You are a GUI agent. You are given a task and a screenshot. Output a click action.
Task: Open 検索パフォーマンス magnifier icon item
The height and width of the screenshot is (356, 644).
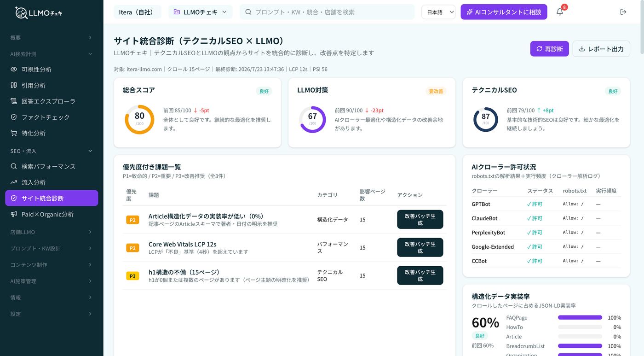pyautogui.click(x=52, y=166)
